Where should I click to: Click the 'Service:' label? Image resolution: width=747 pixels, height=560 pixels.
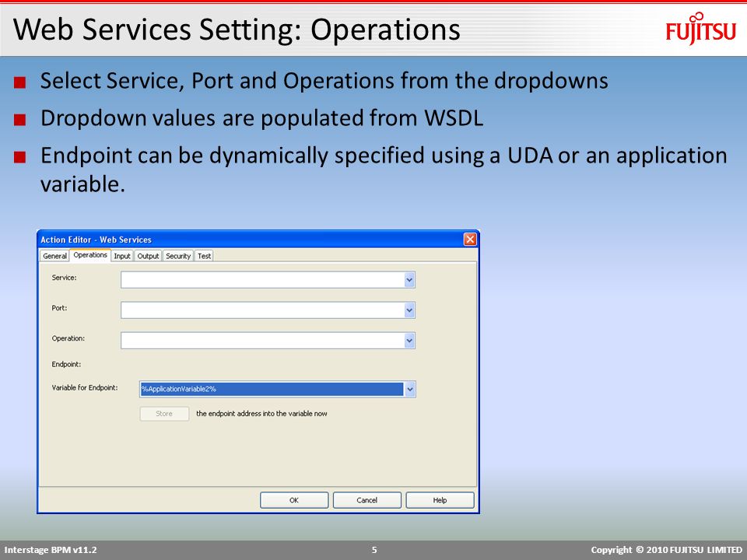tap(65, 278)
